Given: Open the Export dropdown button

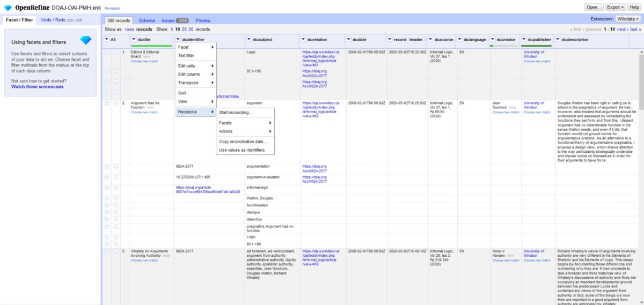Looking at the screenshot, I should (615, 8).
